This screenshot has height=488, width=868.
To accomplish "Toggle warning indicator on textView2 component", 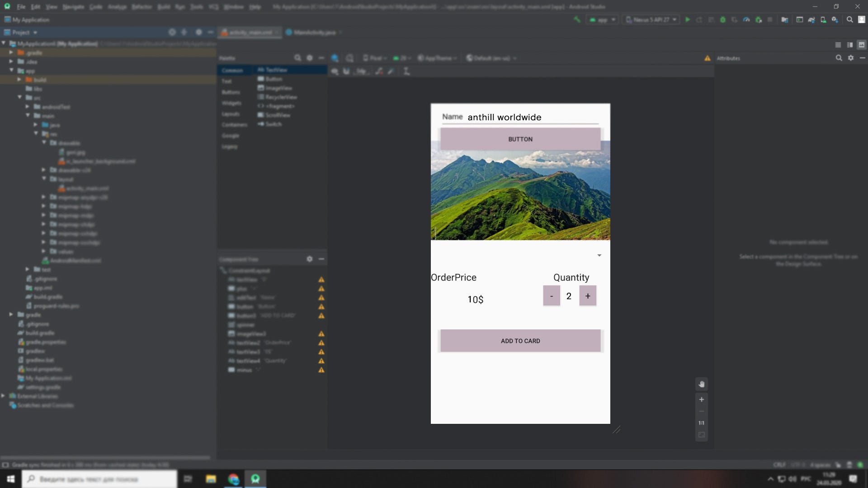I will (x=321, y=343).
